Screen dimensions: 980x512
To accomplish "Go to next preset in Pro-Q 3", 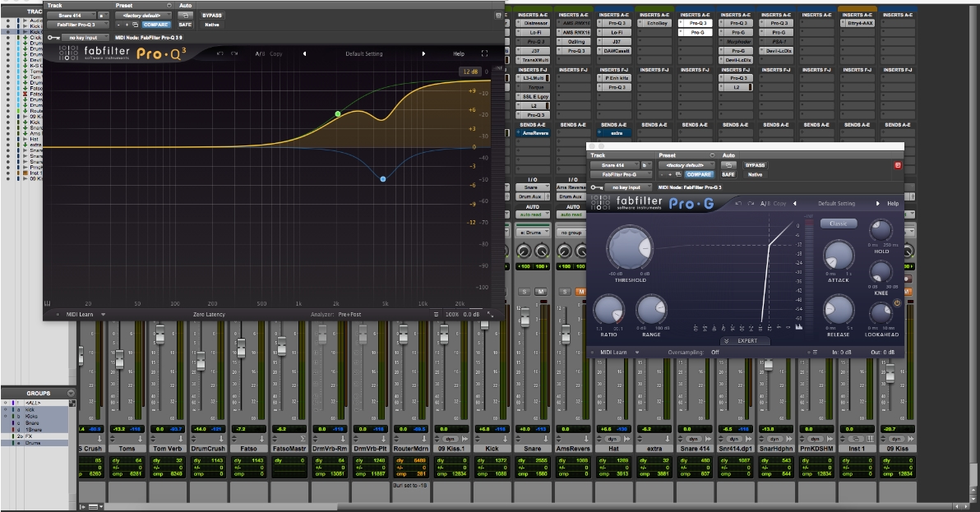I will 423,53.
